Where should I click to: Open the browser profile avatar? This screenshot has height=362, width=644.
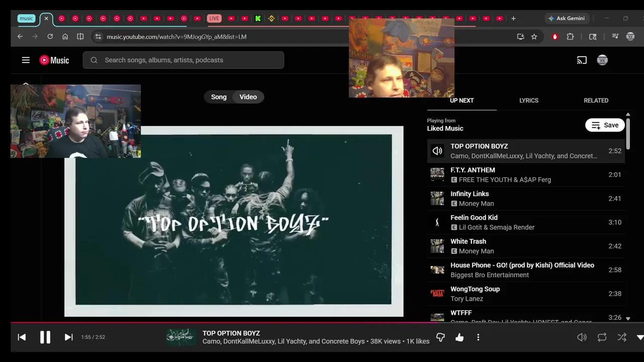coord(630,37)
